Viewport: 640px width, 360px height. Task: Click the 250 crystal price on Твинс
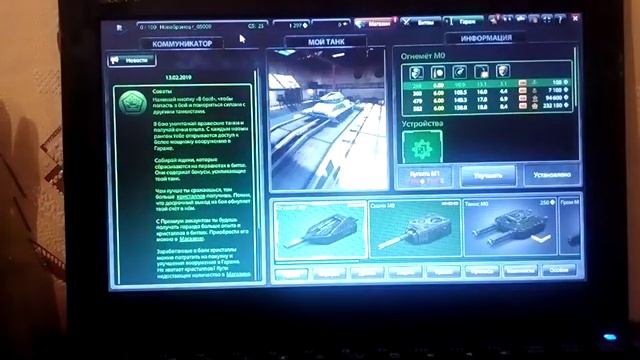click(547, 202)
